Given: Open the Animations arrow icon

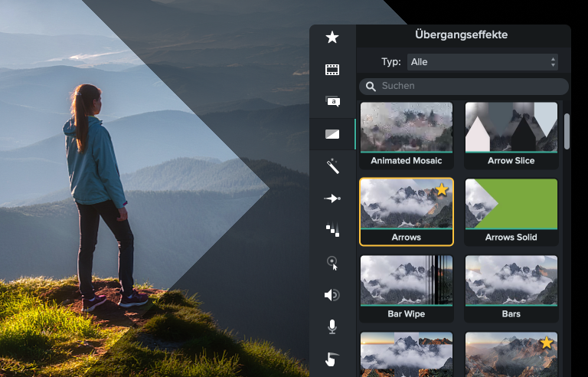Looking at the screenshot, I should coord(332,198).
